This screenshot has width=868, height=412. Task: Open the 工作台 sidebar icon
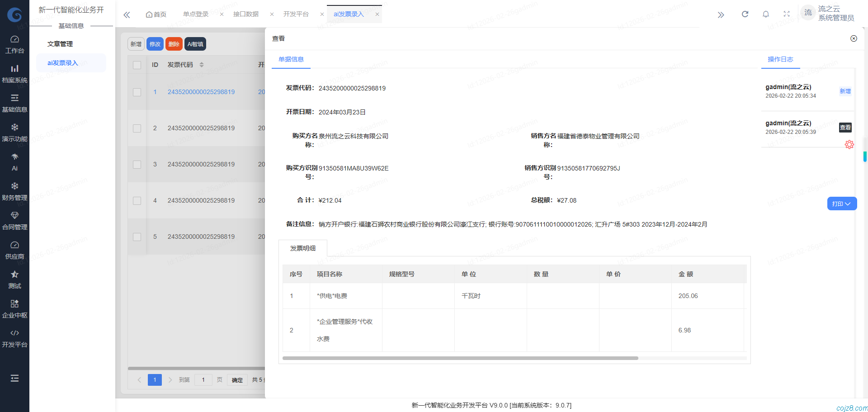click(15, 43)
